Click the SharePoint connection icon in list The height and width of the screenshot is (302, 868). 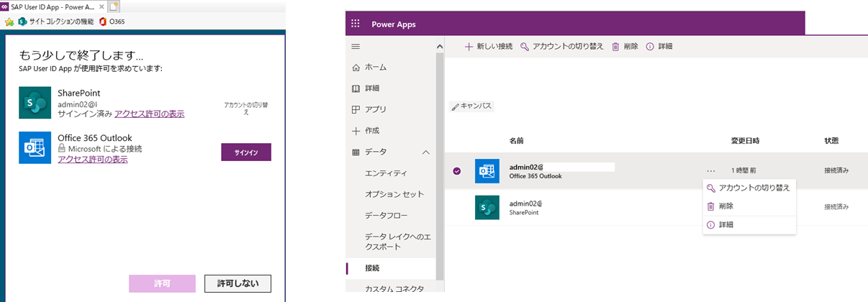tap(487, 207)
